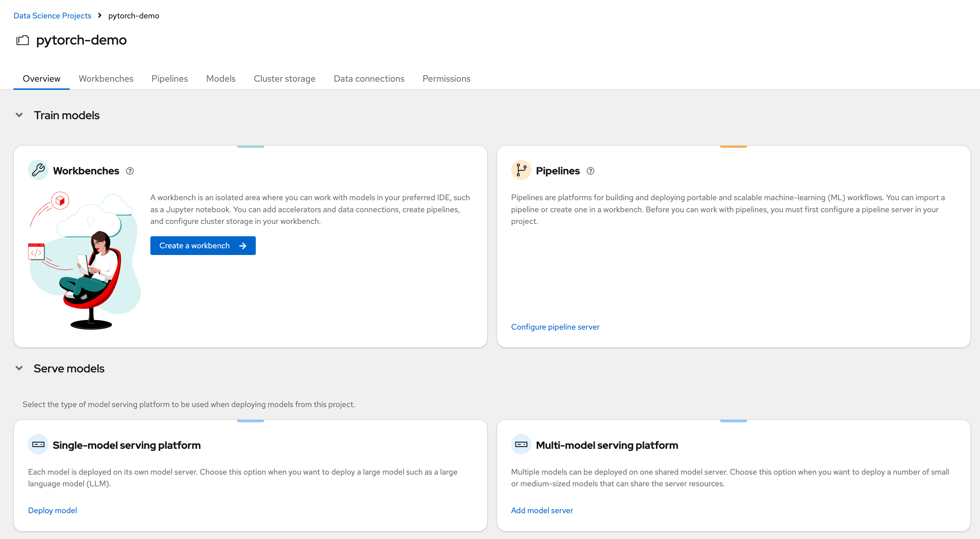Go to the Data connections tab
Image resolution: width=980 pixels, height=539 pixels.
[x=369, y=79]
